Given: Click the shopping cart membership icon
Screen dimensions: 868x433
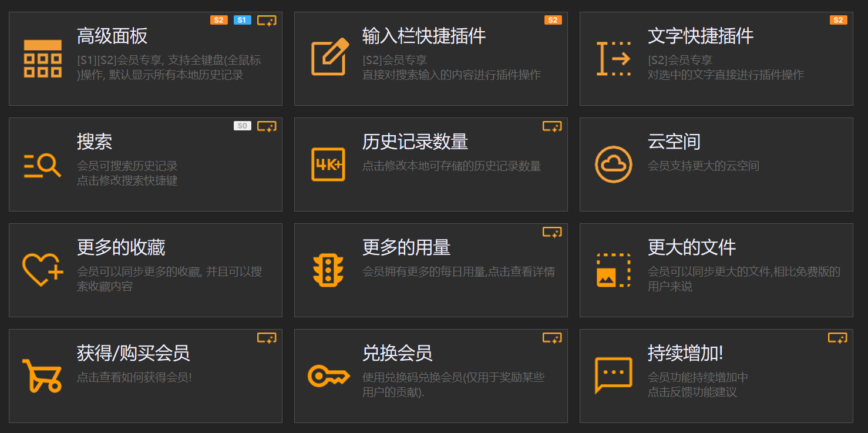Looking at the screenshot, I should point(42,375).
